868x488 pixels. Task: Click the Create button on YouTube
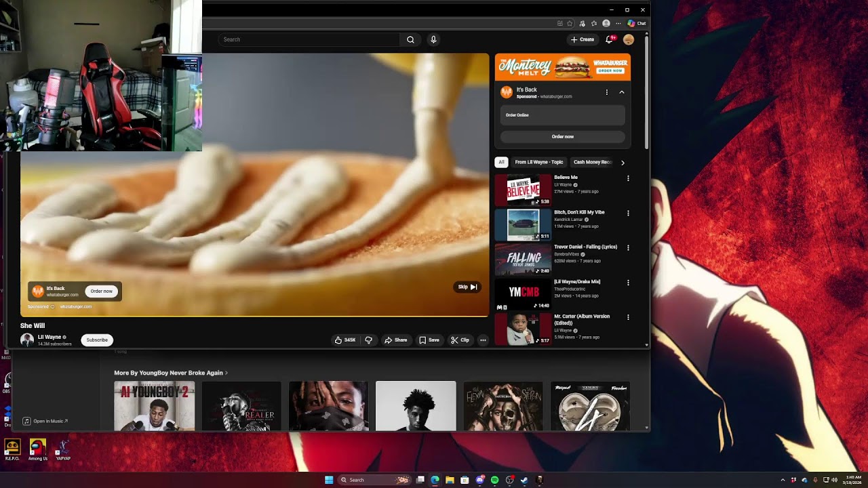[x=583, y=39]
